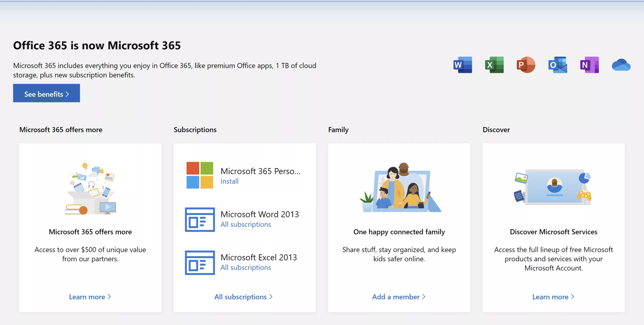Install Microsoft 365 Personal

tap(229, 181)
